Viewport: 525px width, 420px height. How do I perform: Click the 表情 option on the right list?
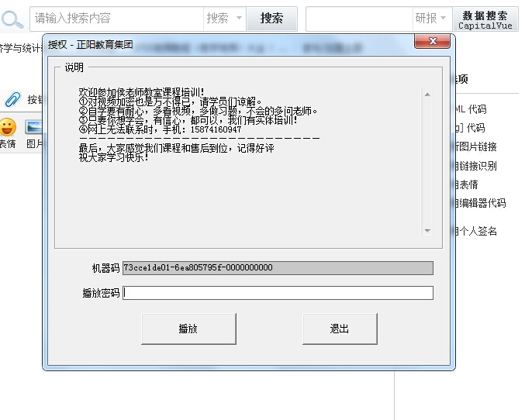tap(466, 184)
